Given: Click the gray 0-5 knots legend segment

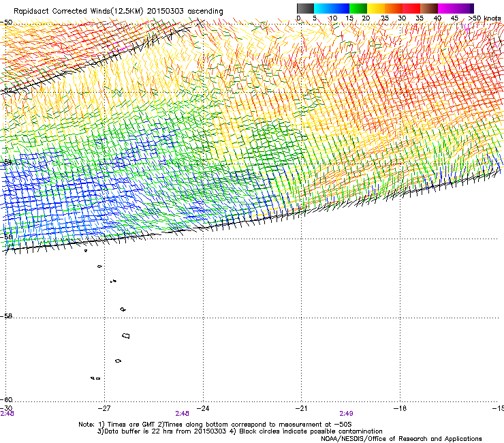Looking at the screenshot, I should tap(305, 8).
